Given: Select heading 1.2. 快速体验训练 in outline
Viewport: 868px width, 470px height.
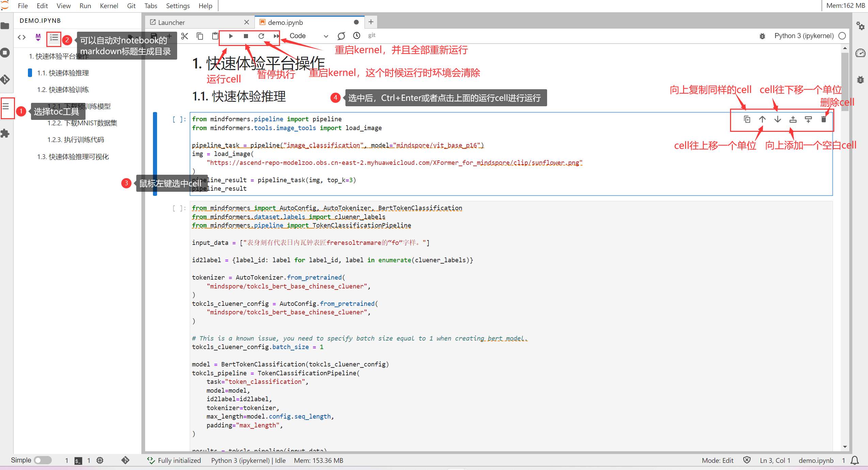Looking at the screenshot, I should (x=63, y=90).
